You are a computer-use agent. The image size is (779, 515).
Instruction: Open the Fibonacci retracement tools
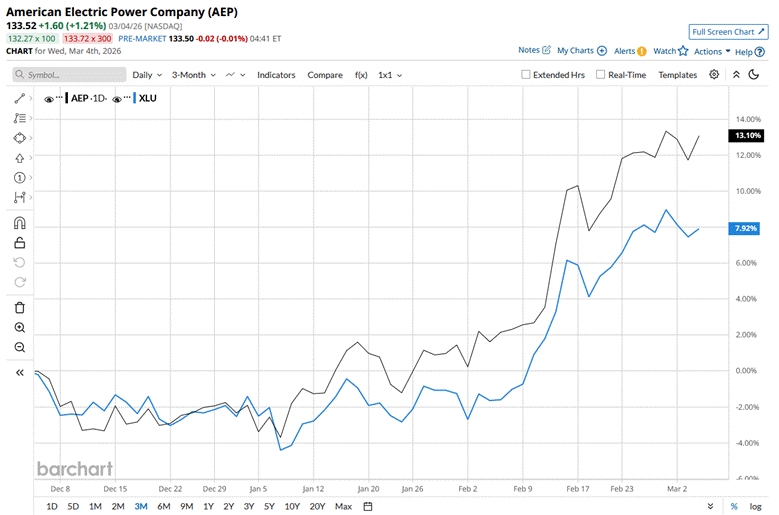click(x=20, y=118)
